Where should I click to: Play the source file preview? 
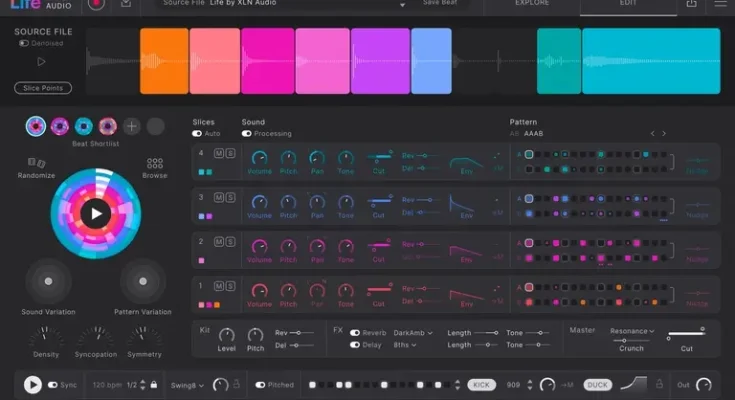point(41,62)
